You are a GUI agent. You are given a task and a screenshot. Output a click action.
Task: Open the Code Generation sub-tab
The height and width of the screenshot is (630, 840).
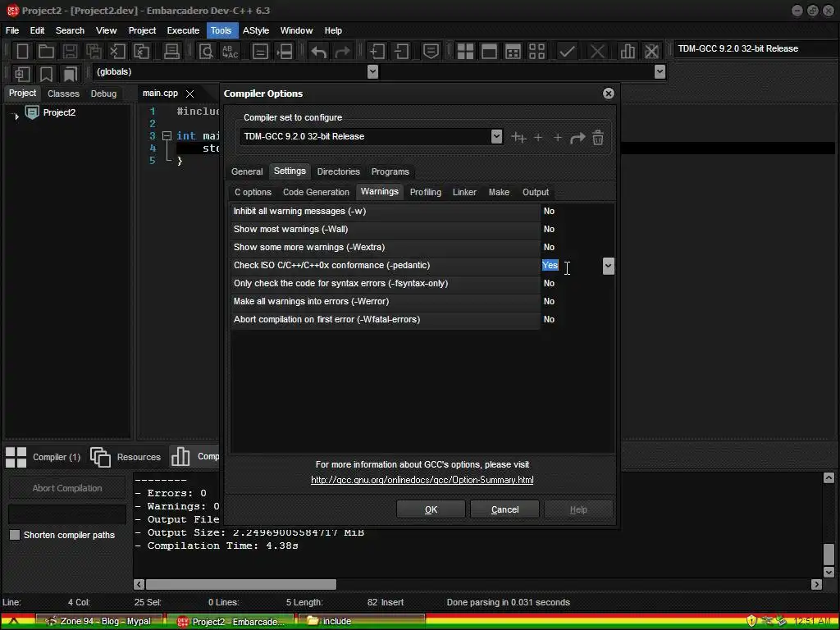(x=316, y=192)
